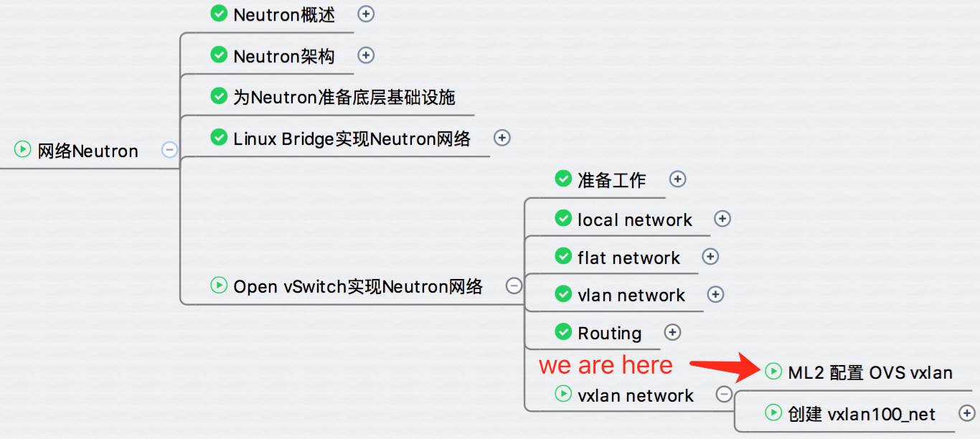Screen dimensions: 980x439
Task: Click the play icon beside vxlan network
Action: (562, 393)
